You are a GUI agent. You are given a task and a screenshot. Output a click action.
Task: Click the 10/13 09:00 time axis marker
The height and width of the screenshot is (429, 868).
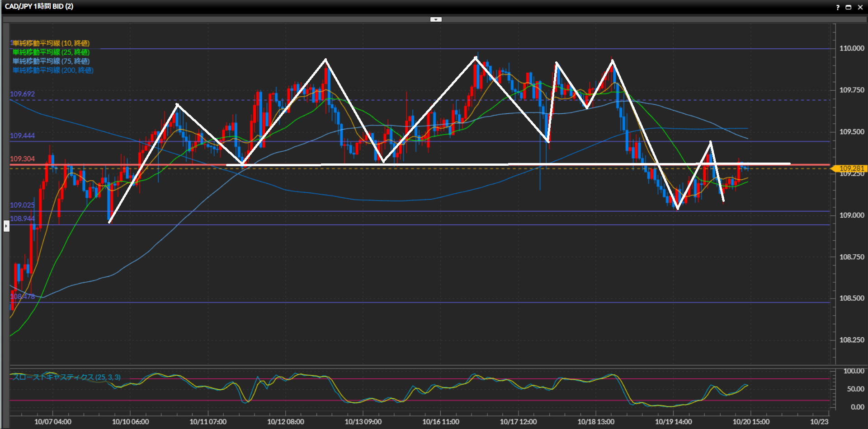click(x=363, y=422)
